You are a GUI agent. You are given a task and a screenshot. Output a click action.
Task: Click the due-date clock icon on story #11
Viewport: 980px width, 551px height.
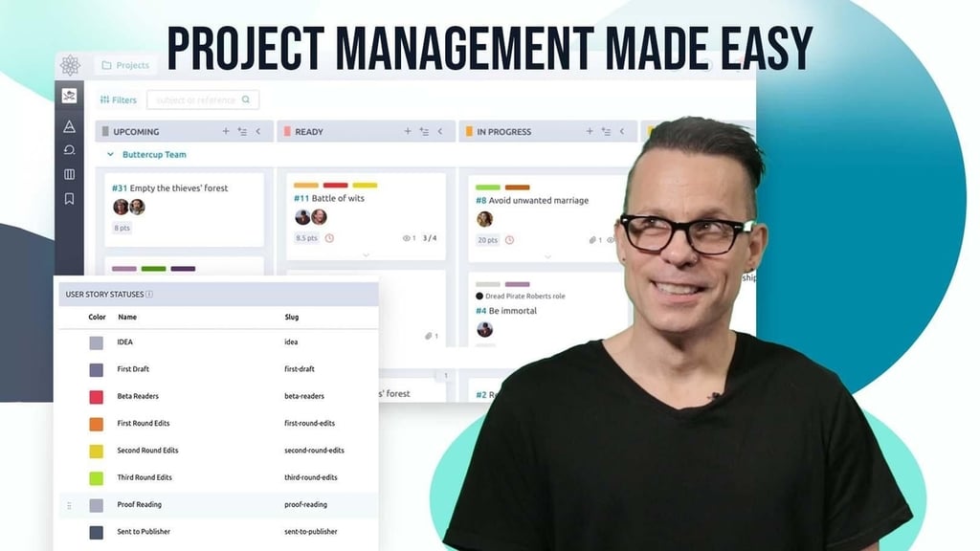point(329,238)
